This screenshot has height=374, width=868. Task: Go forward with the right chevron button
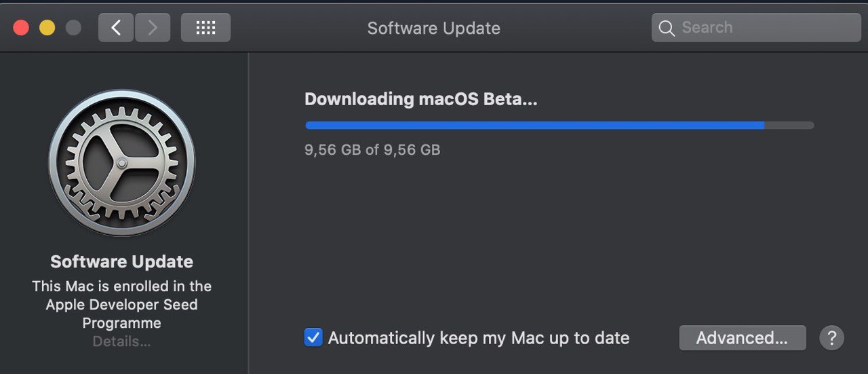pyautogui.click(x=153, y=28)
